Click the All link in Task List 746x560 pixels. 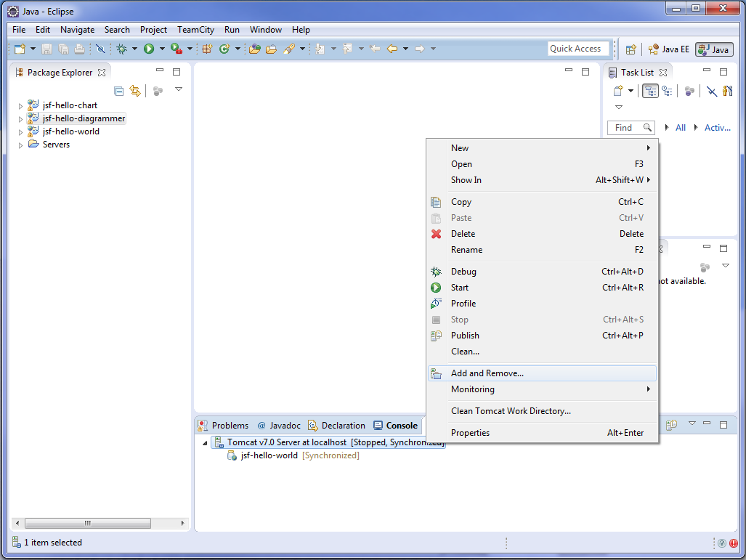pos(680,128)
